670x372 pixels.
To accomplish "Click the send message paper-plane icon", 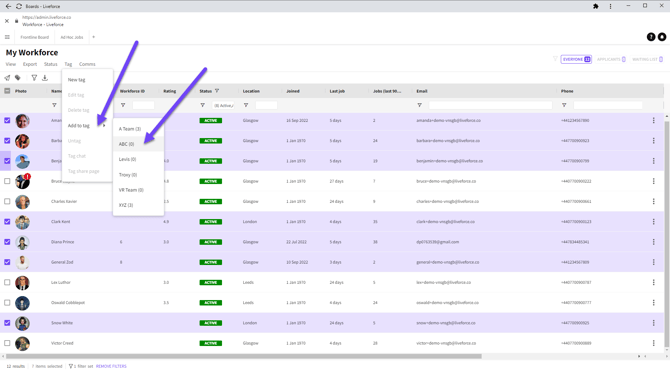I will [x=7, y=78].
